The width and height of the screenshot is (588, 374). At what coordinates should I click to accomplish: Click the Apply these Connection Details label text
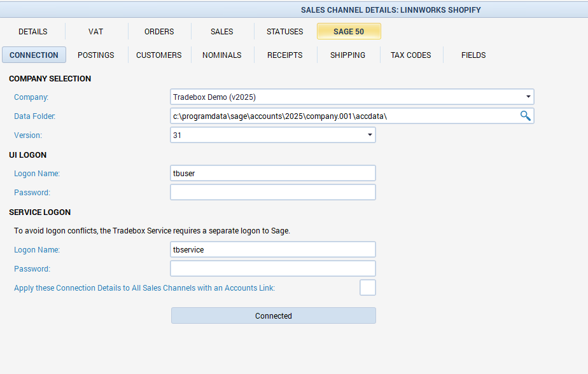coord(144,287)
